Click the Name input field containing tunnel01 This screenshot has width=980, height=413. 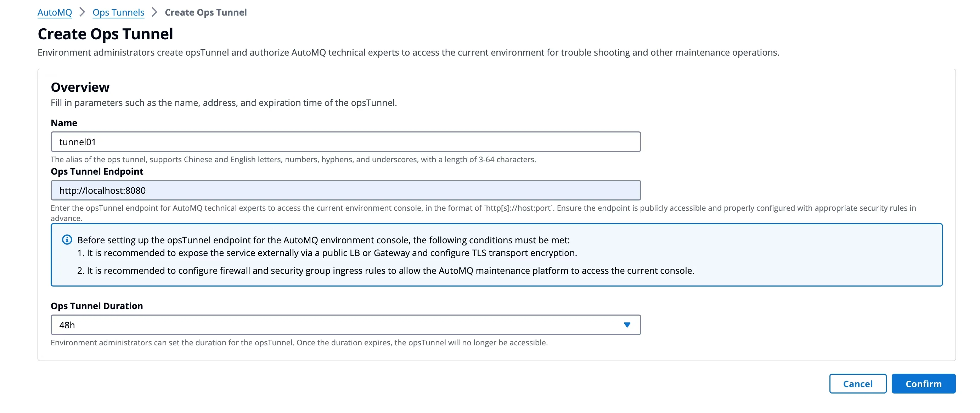(x=345, y=142)
